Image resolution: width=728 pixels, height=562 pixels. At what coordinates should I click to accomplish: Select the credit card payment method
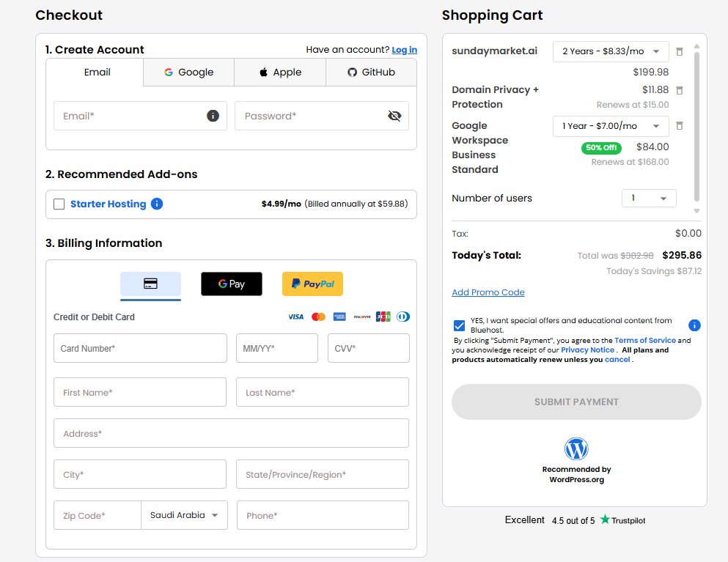[x=150, y=284]
